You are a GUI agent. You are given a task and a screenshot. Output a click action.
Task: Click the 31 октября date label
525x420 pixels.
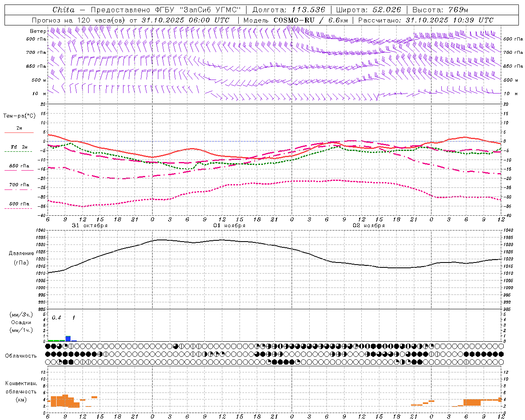coord(90,226)
